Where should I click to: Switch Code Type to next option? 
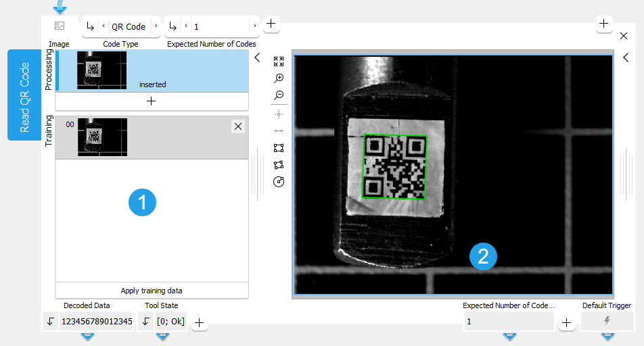[156, 26]
